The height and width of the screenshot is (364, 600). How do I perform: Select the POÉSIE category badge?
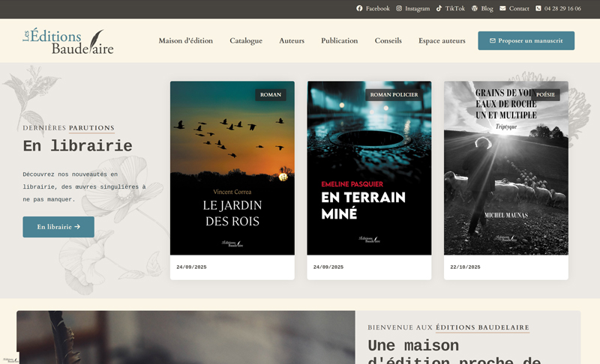[x=545, y=94]
